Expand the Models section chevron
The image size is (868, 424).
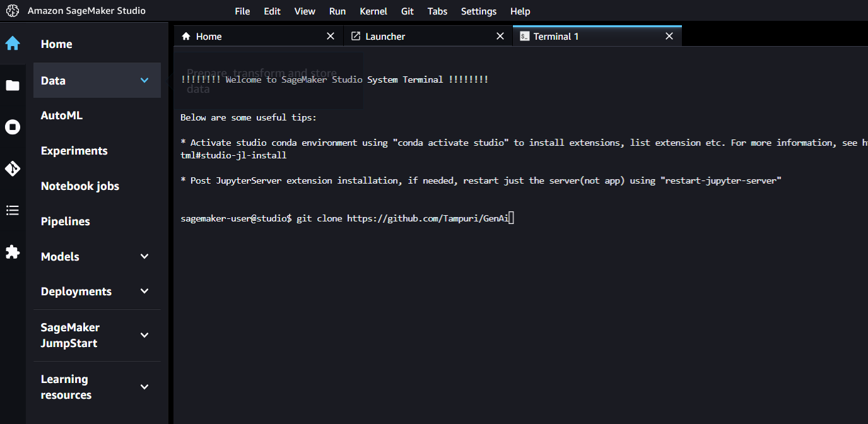pos(144,256)
